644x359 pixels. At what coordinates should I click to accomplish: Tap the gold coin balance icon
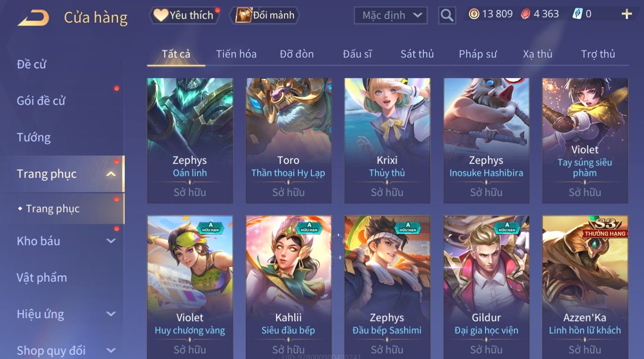pos(474,14)
